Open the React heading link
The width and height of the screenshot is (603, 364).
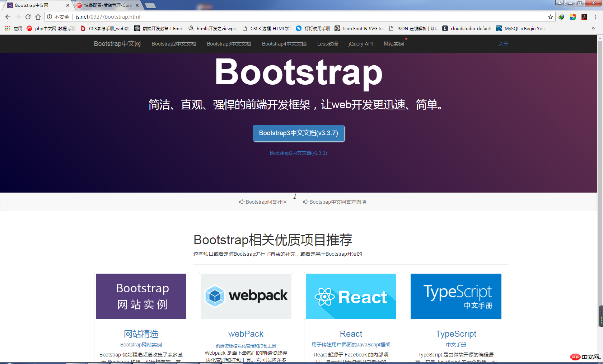(351, 334)
